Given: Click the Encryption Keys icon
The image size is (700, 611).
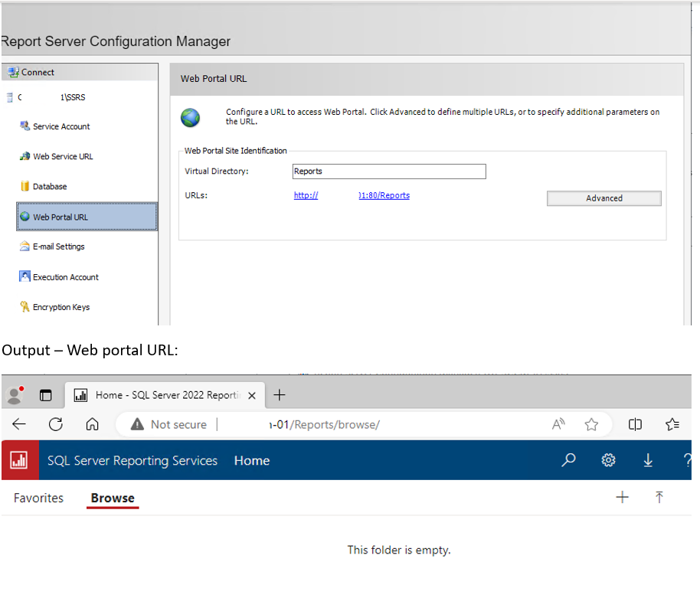Looking at the screenshot, I should (25, 306).
